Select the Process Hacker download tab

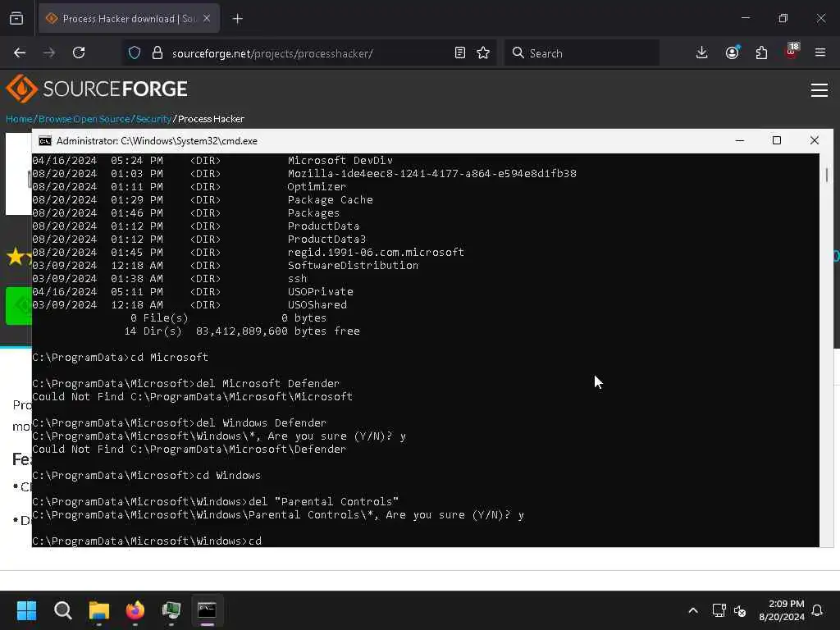point(129,19)
